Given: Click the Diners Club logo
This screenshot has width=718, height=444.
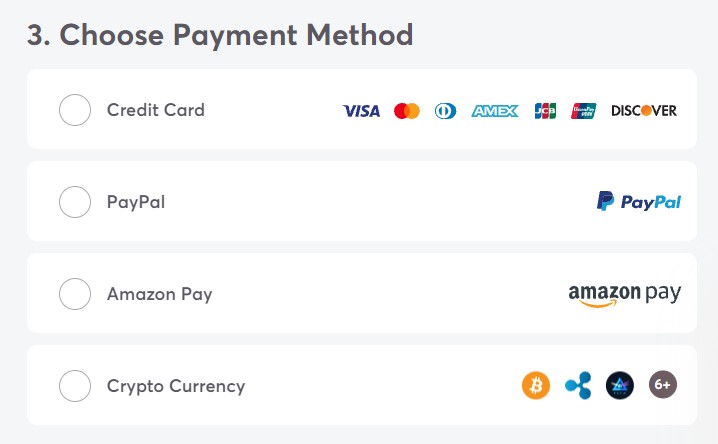Looking at the screenshot, I should coord(445,111).
